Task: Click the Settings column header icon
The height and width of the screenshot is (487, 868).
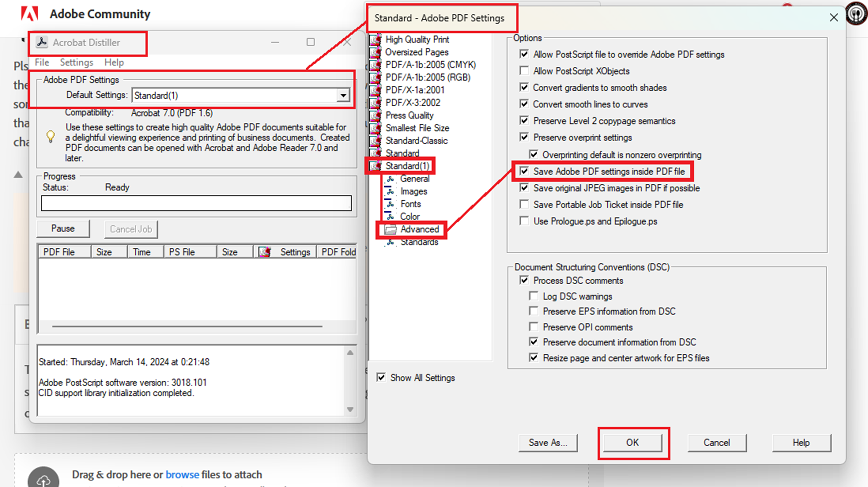Action: coord(264,252)
